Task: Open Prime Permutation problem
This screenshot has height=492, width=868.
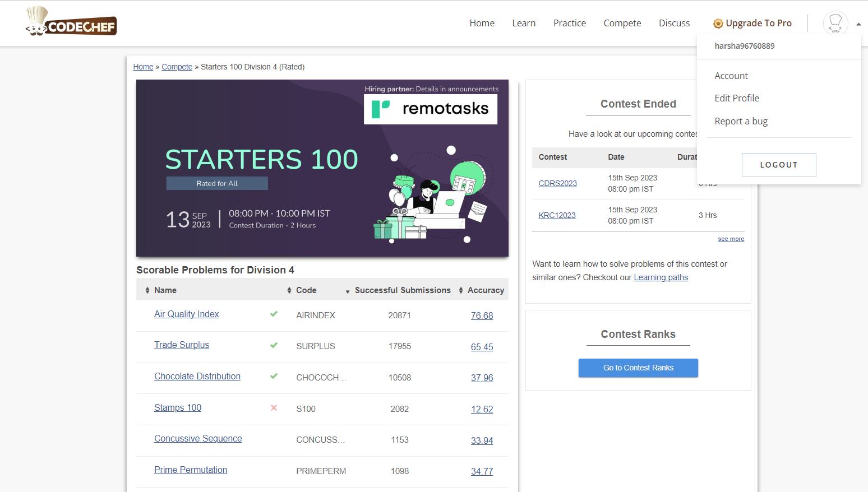Action: click(191, 470)
